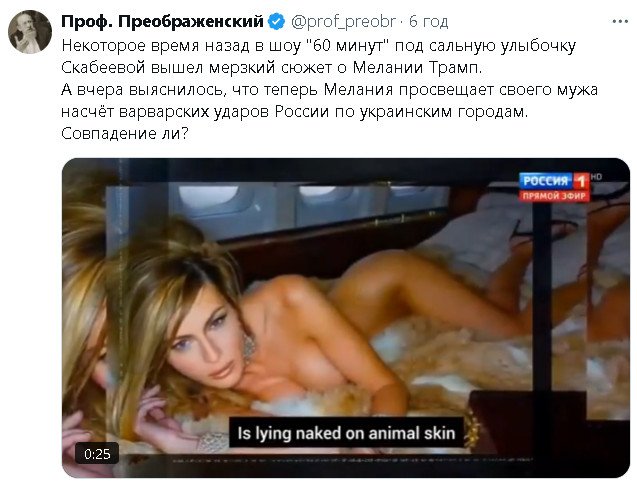Click the blue verified badge icon
Image resolution: width=637 pixels, height=489 pixels.
(x=277, y=22)
